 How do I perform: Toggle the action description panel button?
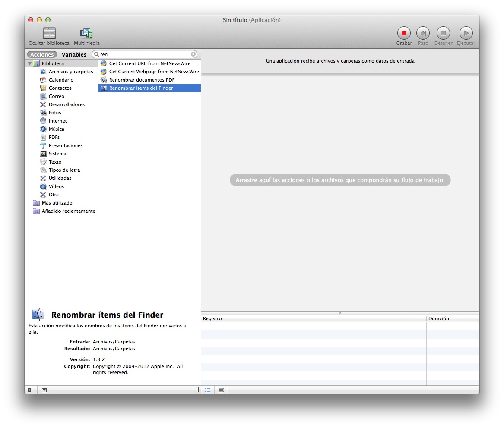tap(44, 390)
